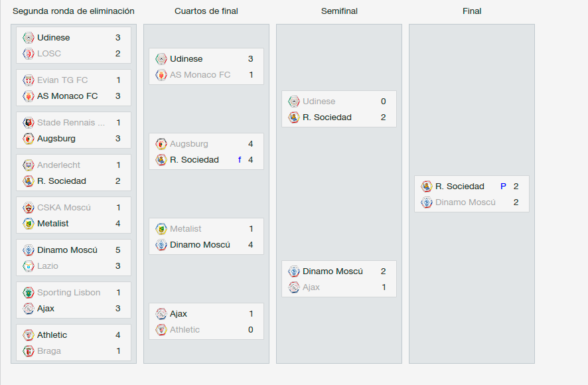Click the Sporting Lisbon crest icon
588x385 pixels.
click(x=29, y=293)
